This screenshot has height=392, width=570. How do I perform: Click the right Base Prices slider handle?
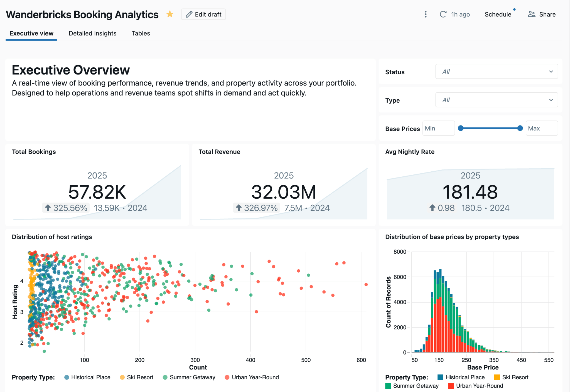pos(520,128)
